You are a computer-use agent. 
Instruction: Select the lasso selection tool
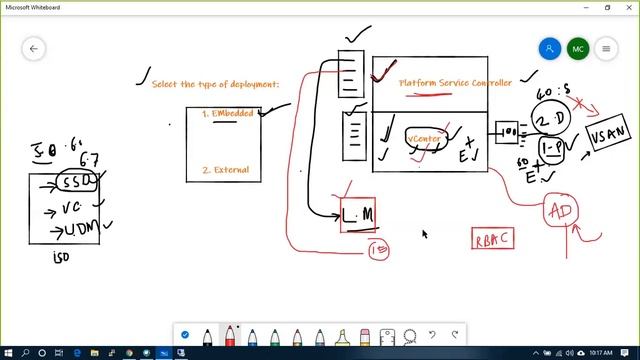[x=409, y=337]
